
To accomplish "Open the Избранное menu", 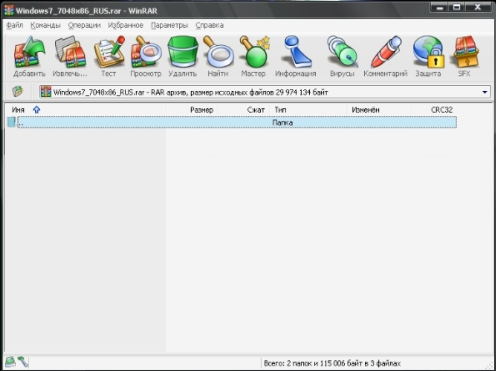I will [x=125, y=25].
